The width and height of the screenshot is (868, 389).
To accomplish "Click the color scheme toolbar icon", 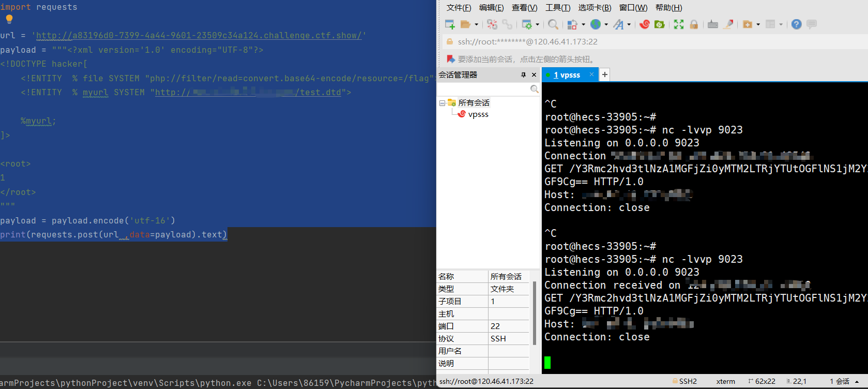I will [x=572, y=24].
